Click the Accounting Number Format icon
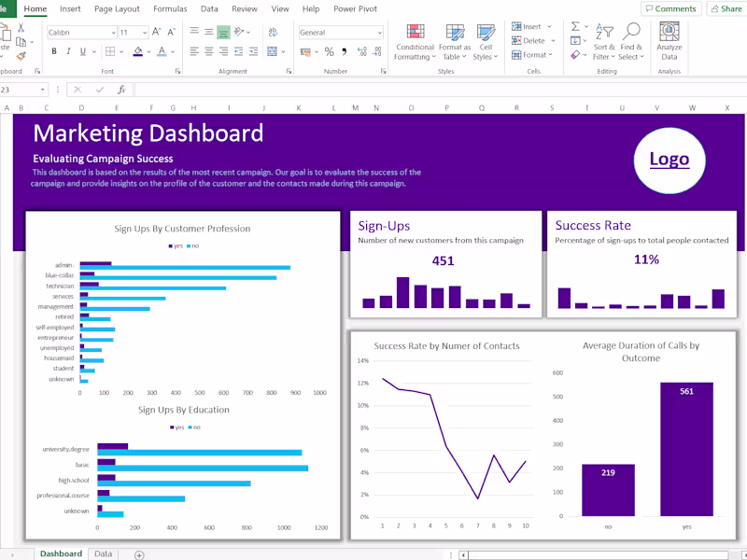 (306, 51)
